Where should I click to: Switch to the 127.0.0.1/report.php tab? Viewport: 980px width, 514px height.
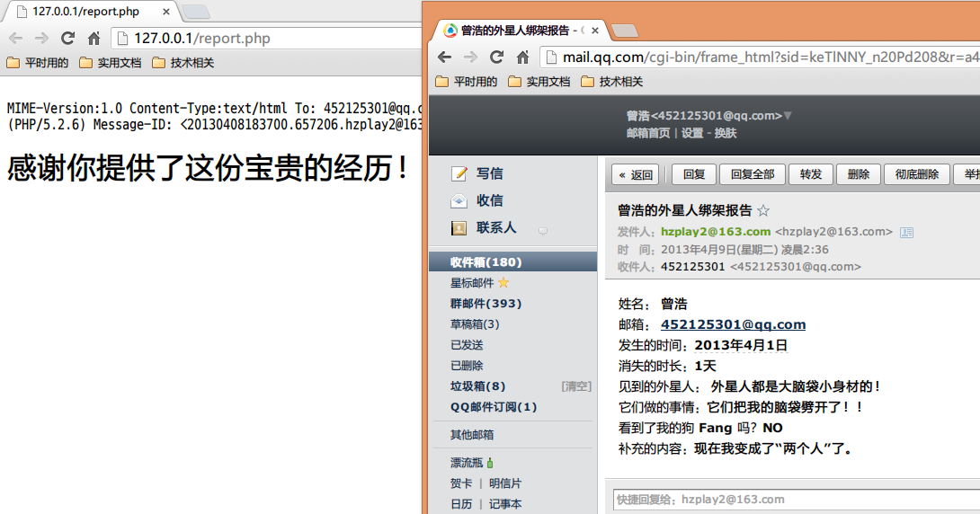point(87,12)
